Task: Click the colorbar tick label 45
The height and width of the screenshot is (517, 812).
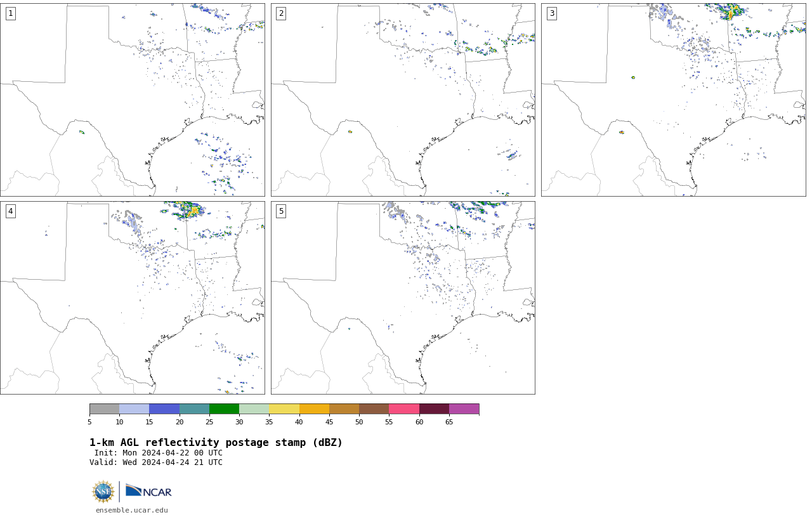Action: point(329,422)
